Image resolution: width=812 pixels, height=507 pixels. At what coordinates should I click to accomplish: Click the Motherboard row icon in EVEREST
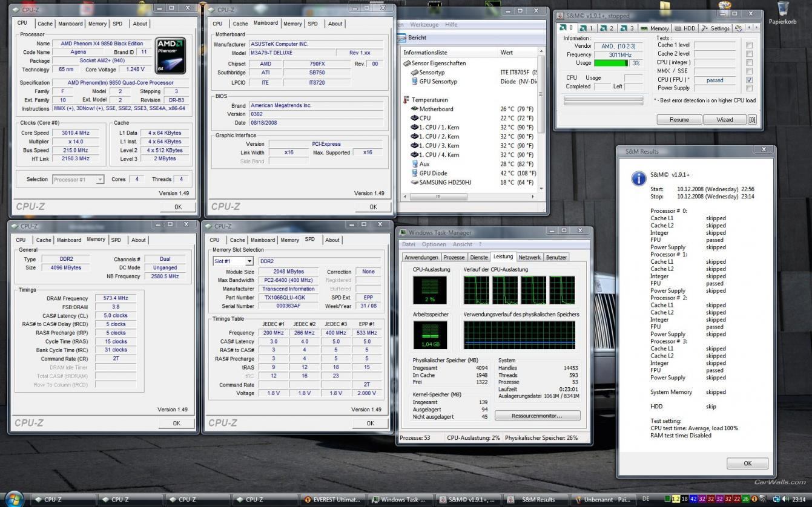tap(415, 109)
